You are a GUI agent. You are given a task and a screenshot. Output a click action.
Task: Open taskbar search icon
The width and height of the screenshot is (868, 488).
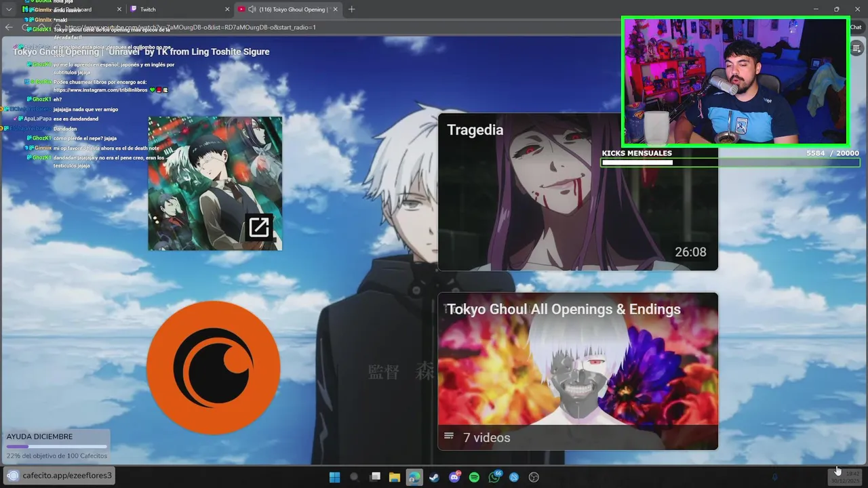354,477
